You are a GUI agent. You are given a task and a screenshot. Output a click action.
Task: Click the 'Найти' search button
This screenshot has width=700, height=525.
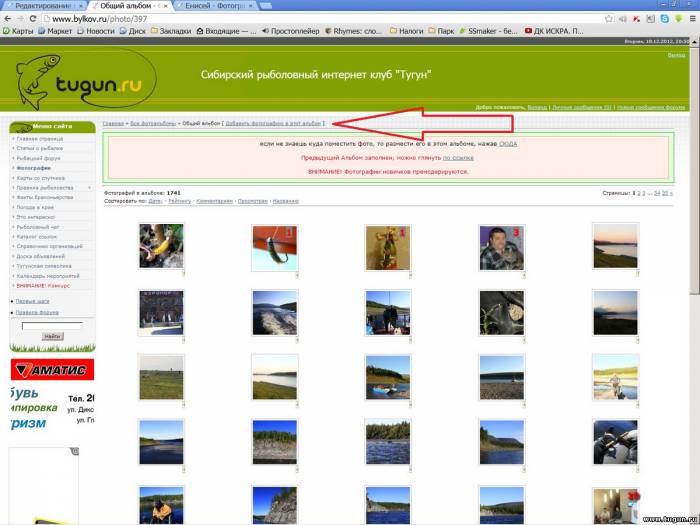pyautogui.click(x=53, y=336)
